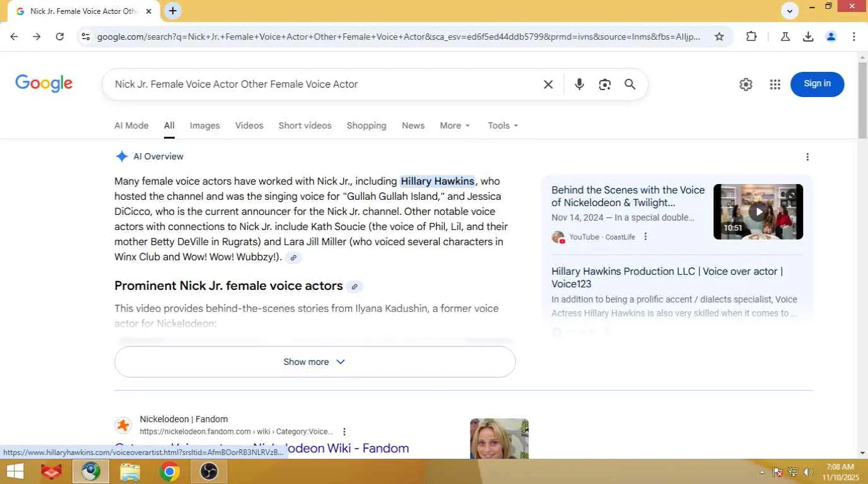This screenshot has height=484, width=868.
Task: Open Google quick settings gear
Action: 746,84
